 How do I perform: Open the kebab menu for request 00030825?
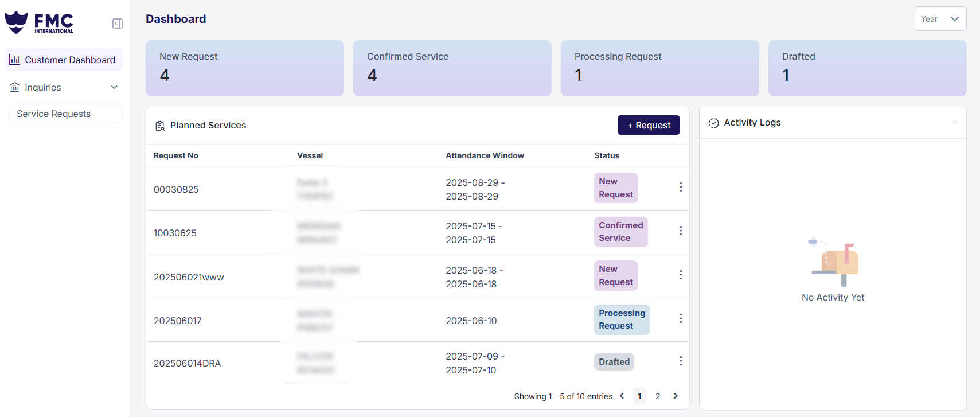(681, 187)
